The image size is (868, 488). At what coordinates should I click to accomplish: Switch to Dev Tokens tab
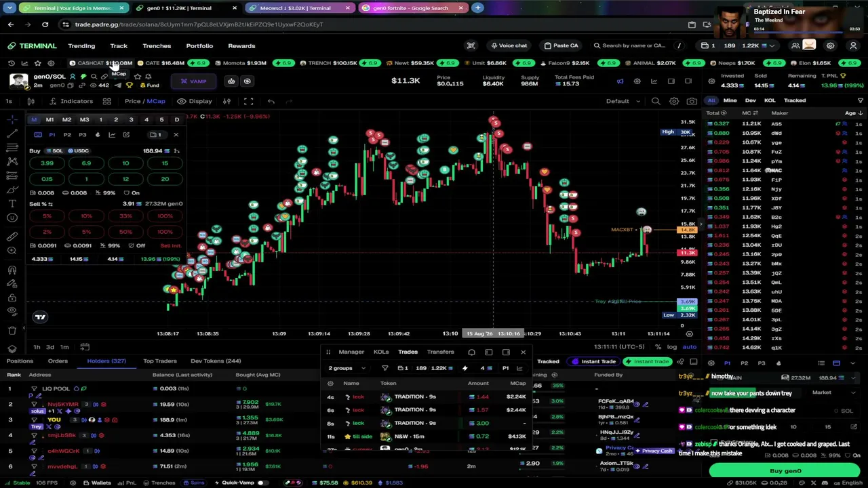coord(216,361)
